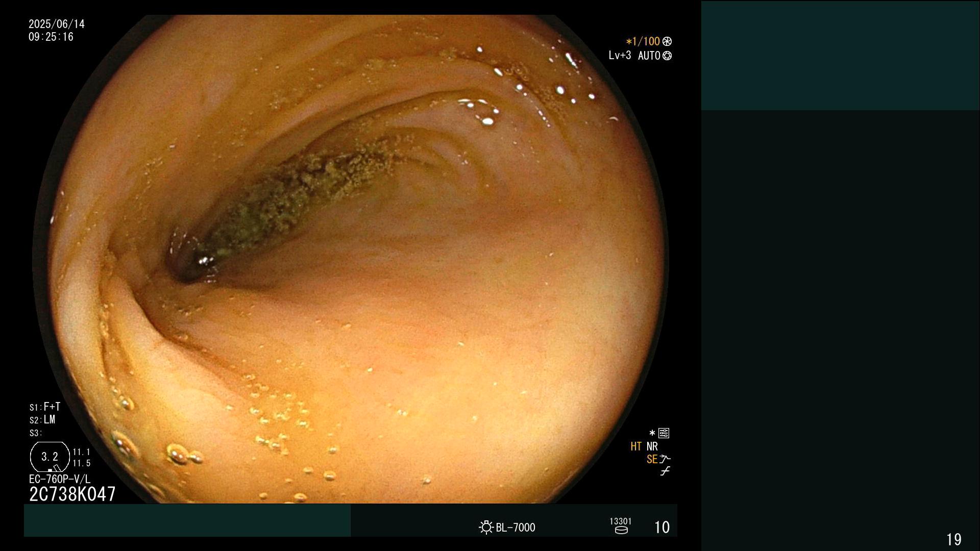Image resolution: width=980 pixels, height=551 pixels.
Task: Click the scope tip diagram showing 3.2
Action: pyautogui.click(x=50, y=457)
